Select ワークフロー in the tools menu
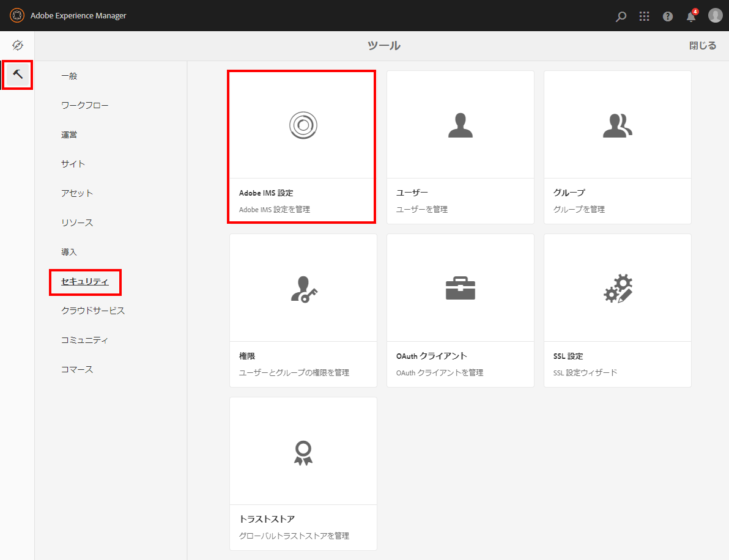 (x=84, y=106)
